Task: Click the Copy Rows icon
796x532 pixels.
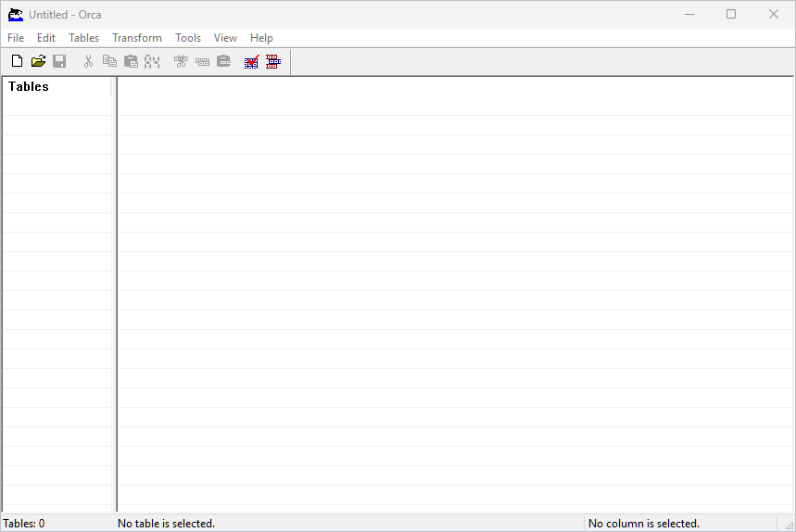Action: [202, 62]
